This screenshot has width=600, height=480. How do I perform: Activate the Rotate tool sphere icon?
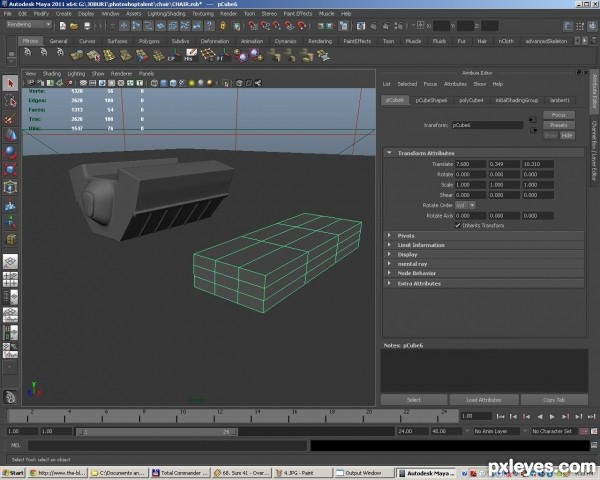point(10,152)
